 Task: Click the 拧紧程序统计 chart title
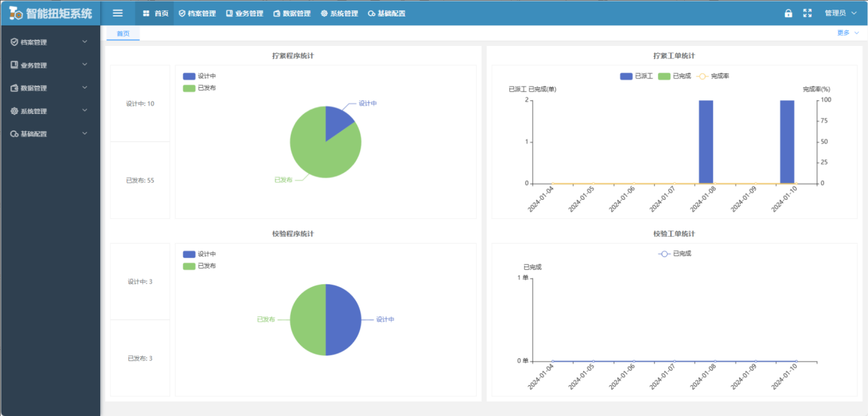[293, 56]
